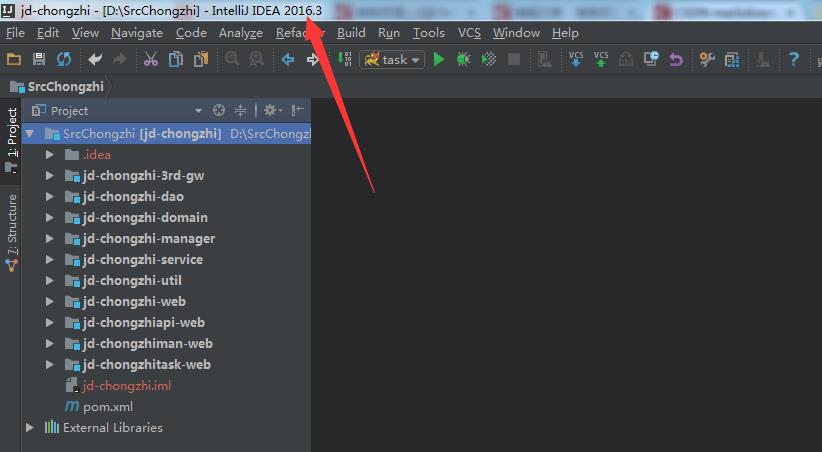Run the task configuration with green arrow
The width and height of the screenshot is (822, 452).
tap(439, 59)
